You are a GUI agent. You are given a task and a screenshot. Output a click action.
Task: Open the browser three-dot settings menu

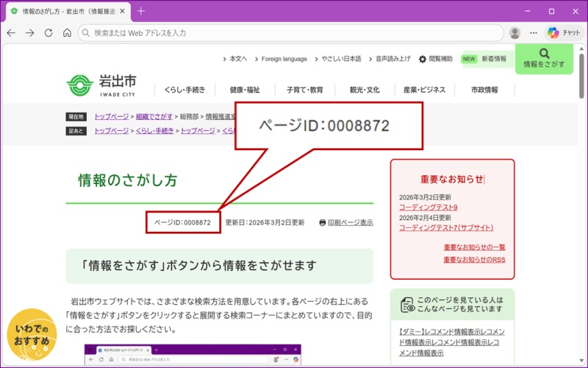point(534,33)
